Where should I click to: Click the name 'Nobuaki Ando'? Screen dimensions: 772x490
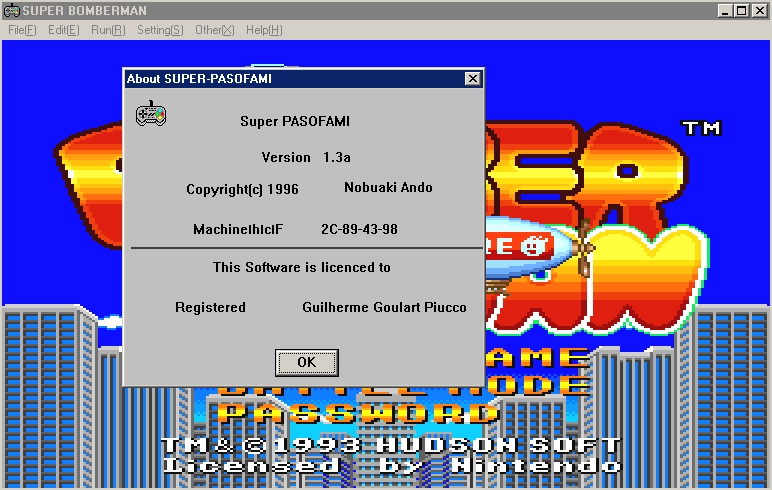(388, 188)
